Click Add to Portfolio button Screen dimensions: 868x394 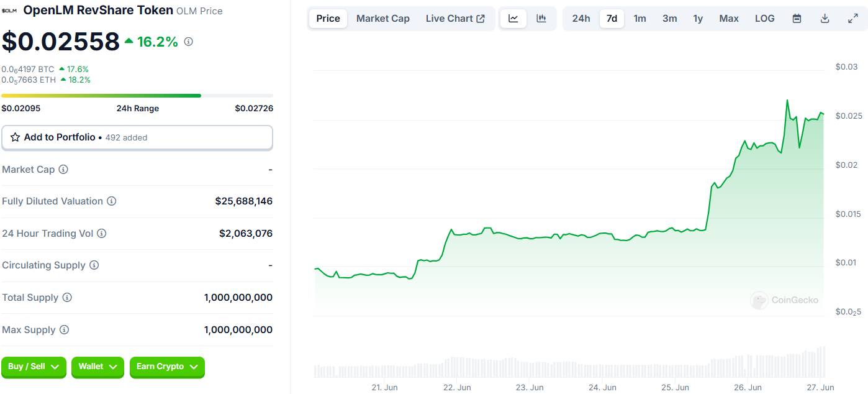tap(137, 137)
